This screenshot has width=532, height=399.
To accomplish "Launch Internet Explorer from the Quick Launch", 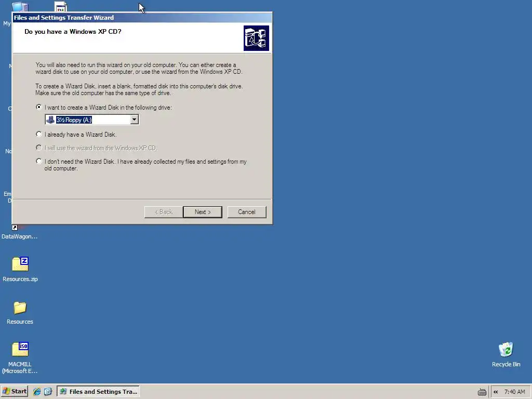I will point(37,392).
